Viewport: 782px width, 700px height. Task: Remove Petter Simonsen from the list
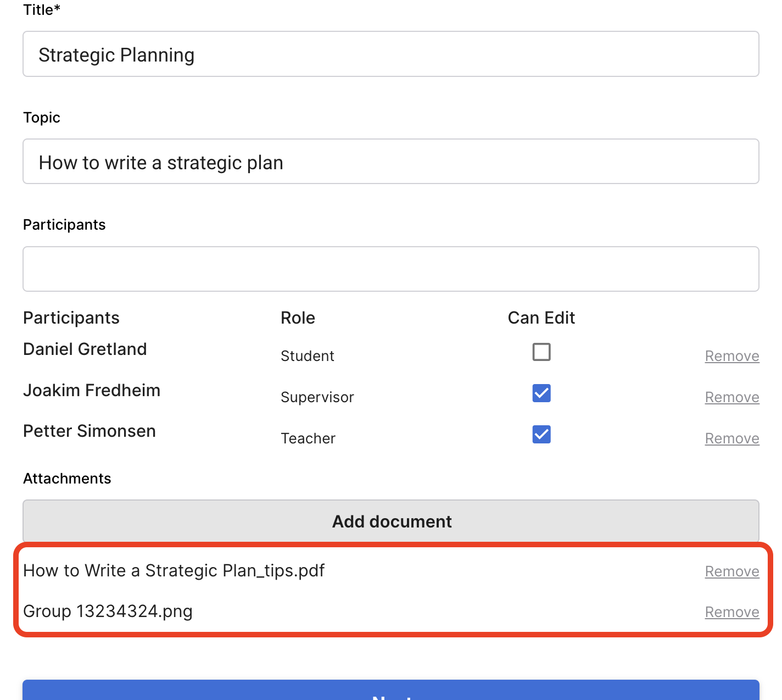[731, 438]
